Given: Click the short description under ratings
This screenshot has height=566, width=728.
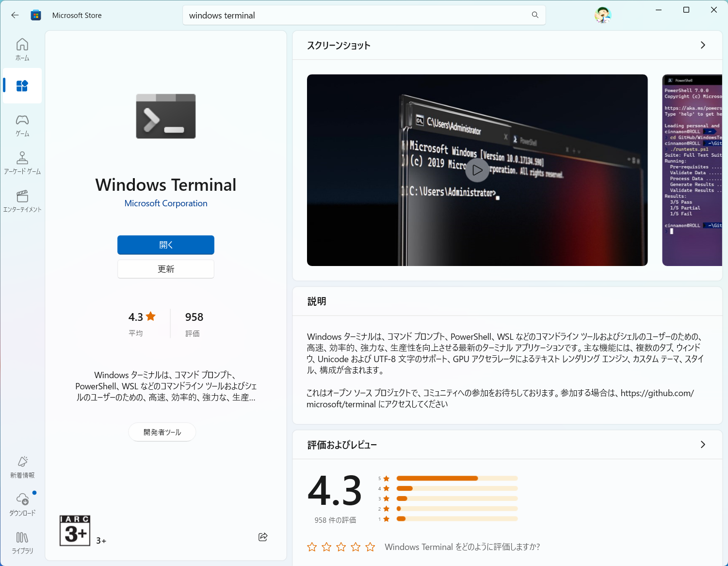Looking at the screenshot, I should [166, 386].
